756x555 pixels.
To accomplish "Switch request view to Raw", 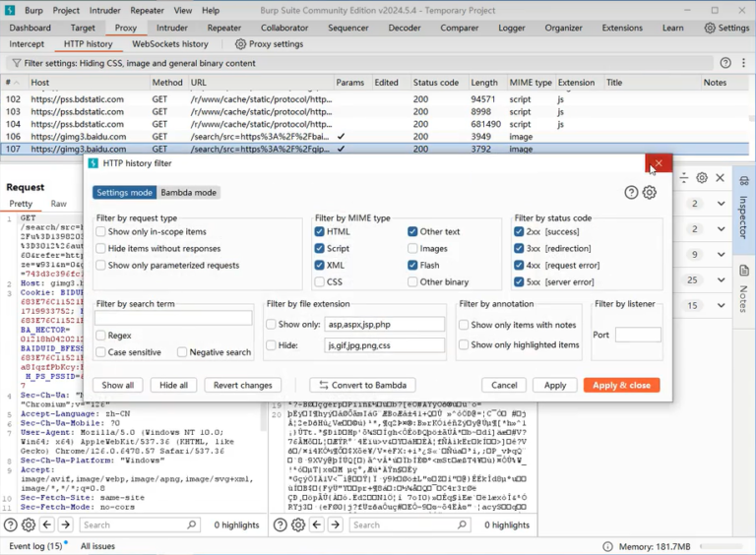I will click(x=58, y=204).
